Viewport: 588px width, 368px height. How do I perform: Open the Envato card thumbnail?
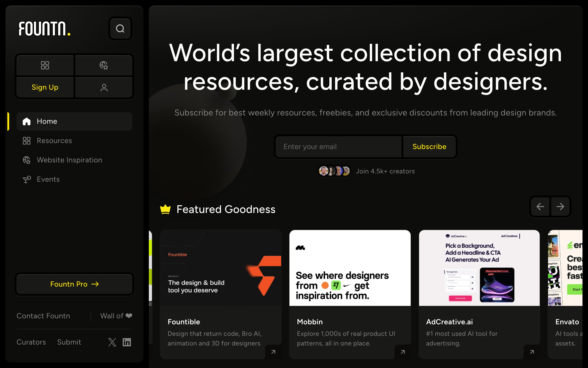point(565,268)
